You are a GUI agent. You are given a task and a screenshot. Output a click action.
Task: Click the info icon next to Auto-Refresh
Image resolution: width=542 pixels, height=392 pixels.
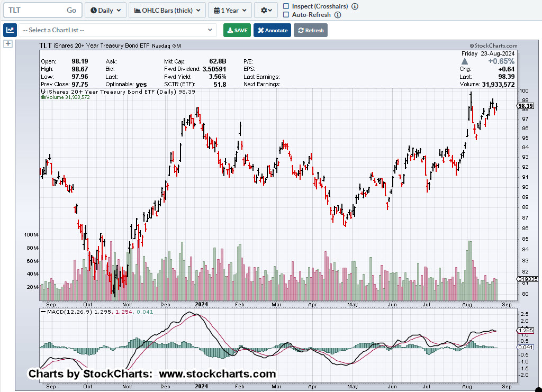point(337,15)
